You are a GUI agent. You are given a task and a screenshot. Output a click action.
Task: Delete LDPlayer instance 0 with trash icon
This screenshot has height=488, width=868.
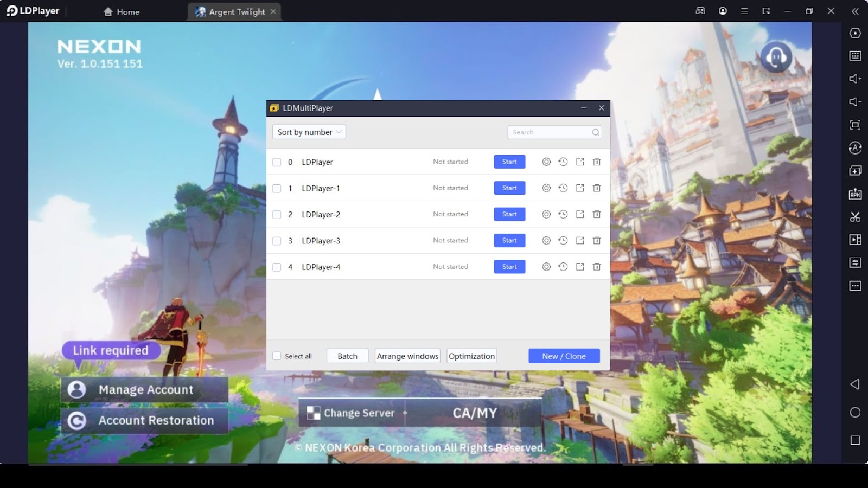click(597, 162)
